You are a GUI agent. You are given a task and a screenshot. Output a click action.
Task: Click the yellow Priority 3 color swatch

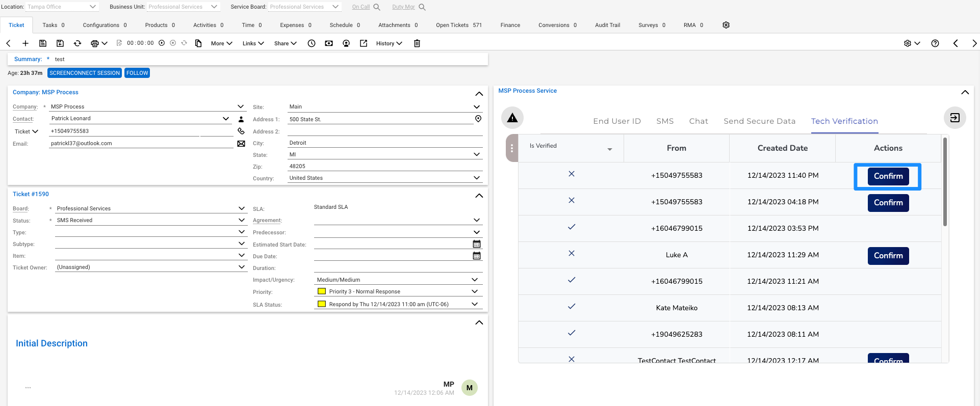[322, 291]
